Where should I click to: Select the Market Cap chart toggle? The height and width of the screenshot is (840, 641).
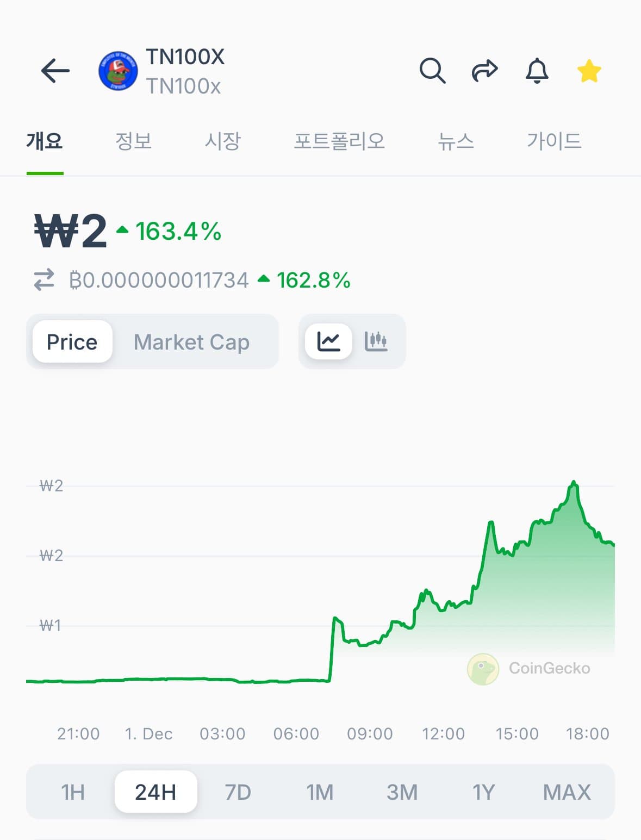[191, 342]
